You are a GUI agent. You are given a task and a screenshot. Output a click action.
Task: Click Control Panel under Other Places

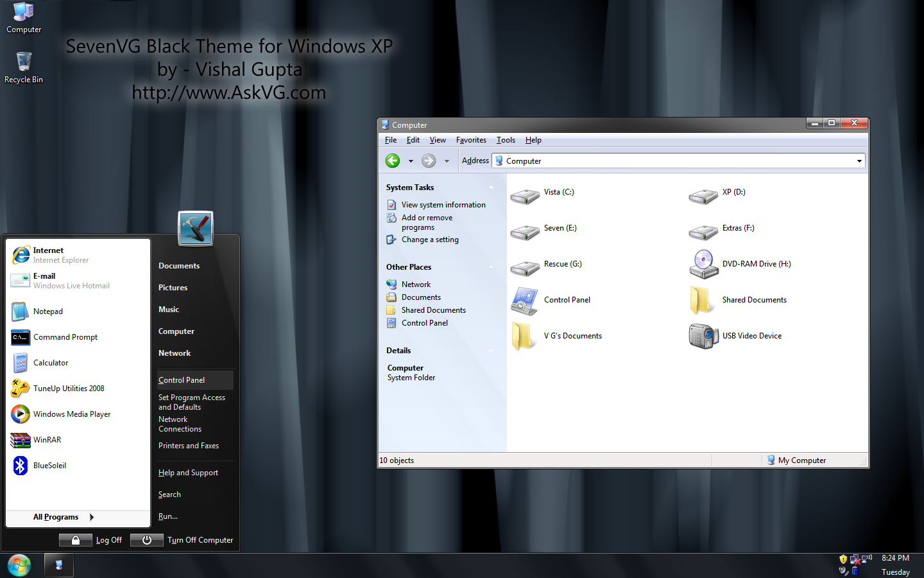425,323
